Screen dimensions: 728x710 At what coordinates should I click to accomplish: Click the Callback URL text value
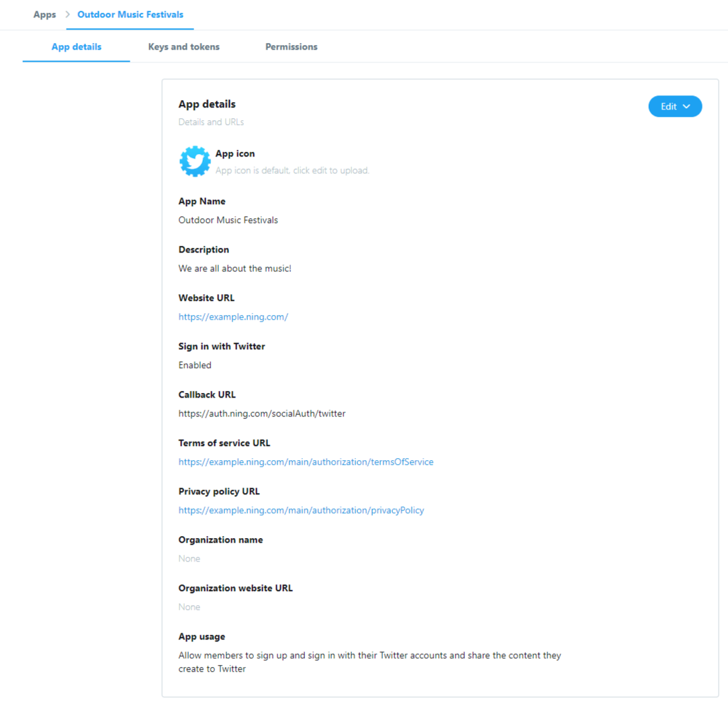click(262, 413)
